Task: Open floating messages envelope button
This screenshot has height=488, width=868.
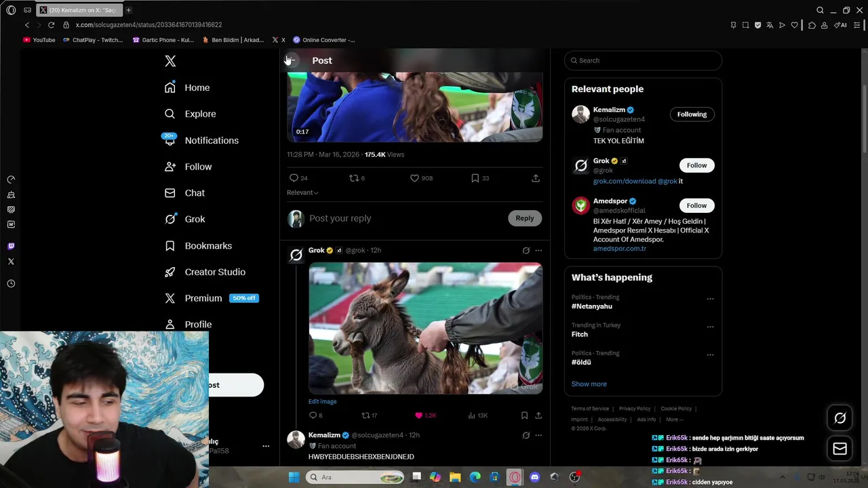Action: (x=840, y=449)
